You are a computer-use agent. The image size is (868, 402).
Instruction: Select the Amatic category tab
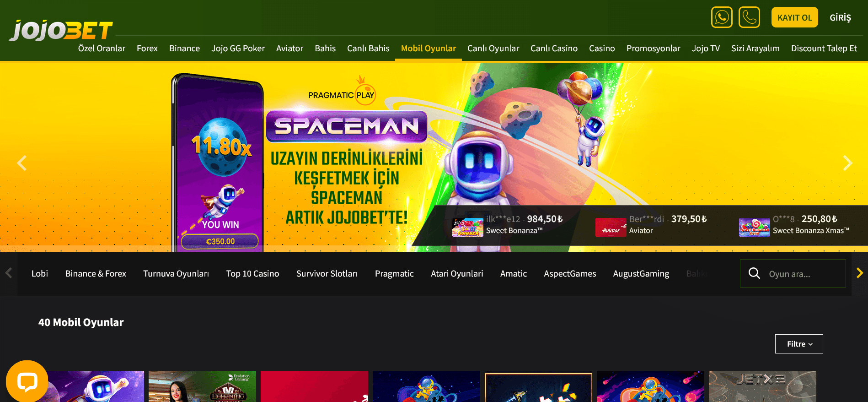514,273
